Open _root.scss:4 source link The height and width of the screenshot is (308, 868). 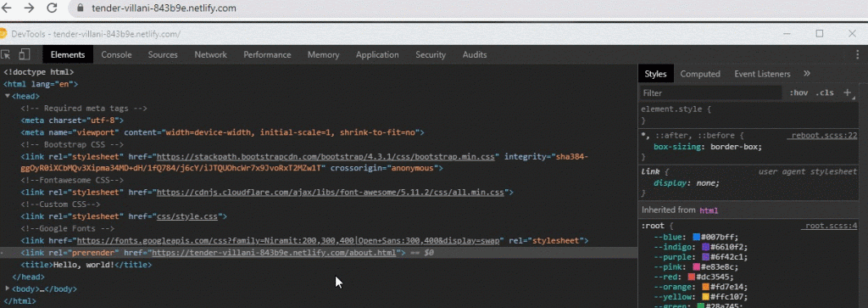click(829, 226)
